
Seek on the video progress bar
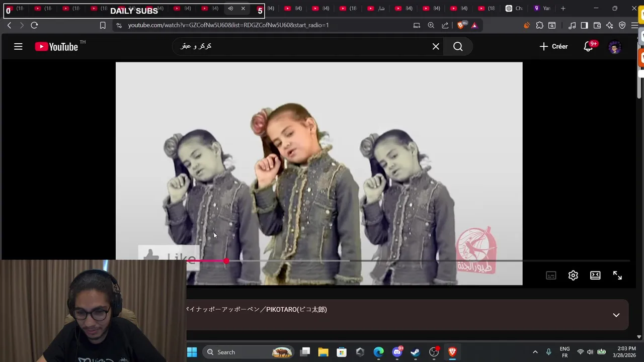(408, 261)
